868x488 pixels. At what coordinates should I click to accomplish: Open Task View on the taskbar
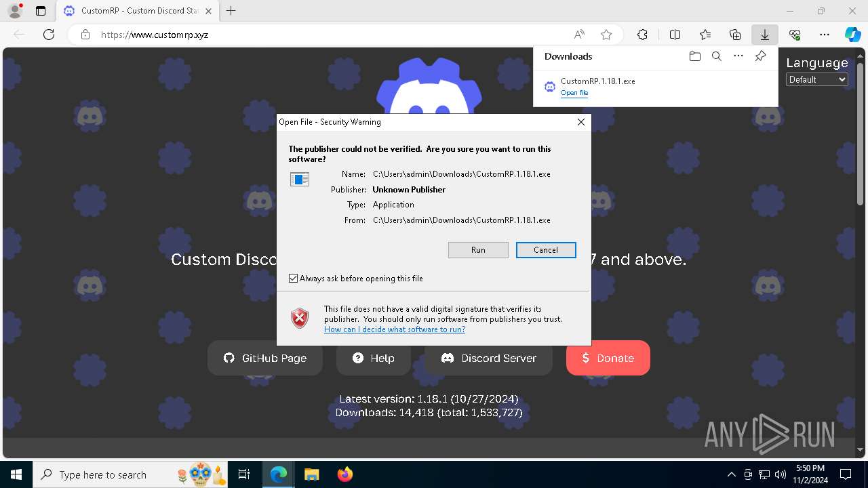pos(244,474)
